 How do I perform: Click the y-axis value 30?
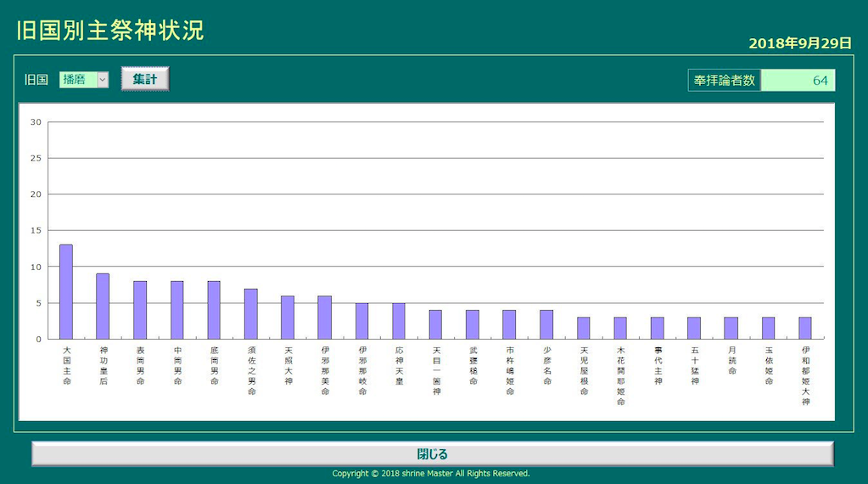coord(36,122)
